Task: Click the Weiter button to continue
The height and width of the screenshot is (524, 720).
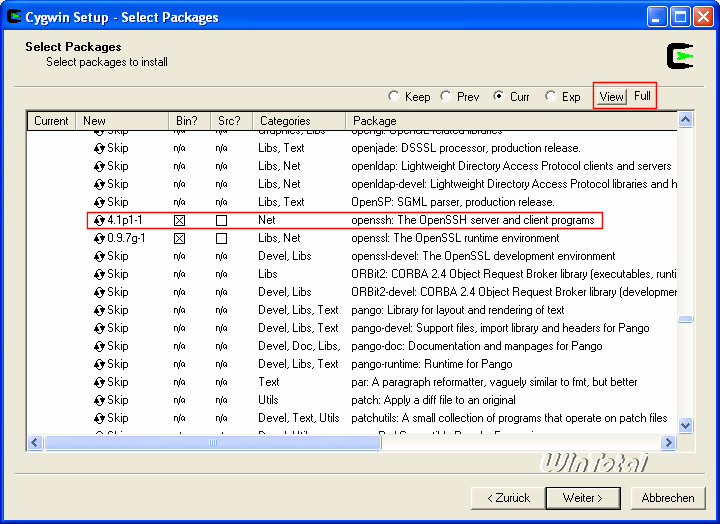Action: pos(583,497)
